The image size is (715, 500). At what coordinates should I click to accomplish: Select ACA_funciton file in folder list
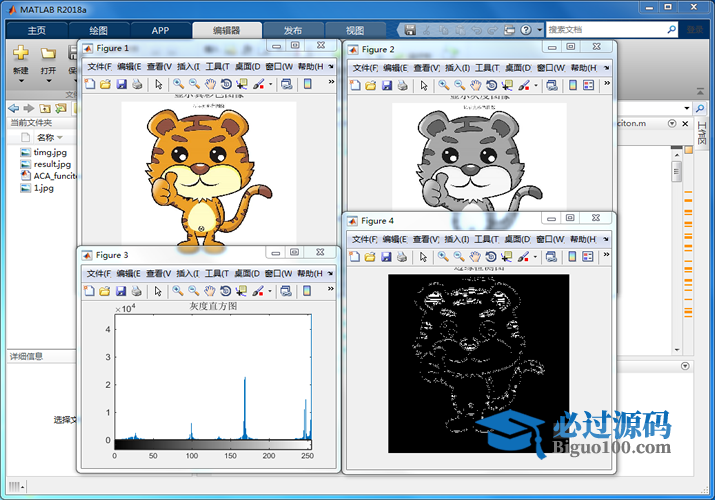(x=48, y=176)
